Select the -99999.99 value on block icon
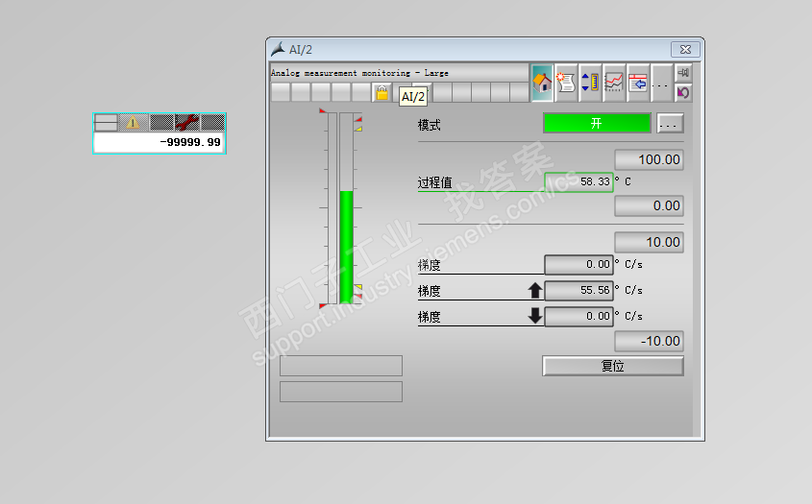This screenshot has height=504, width=812. [x=160, y=142]
